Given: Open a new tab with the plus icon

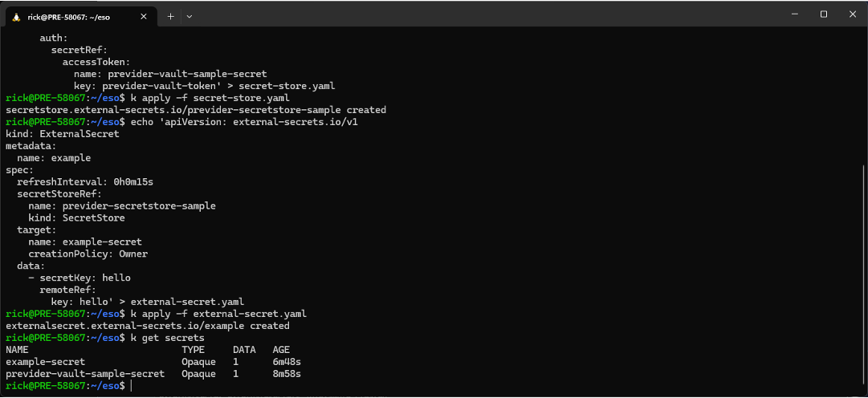Looking at the screenshot, I should (170, 17).
